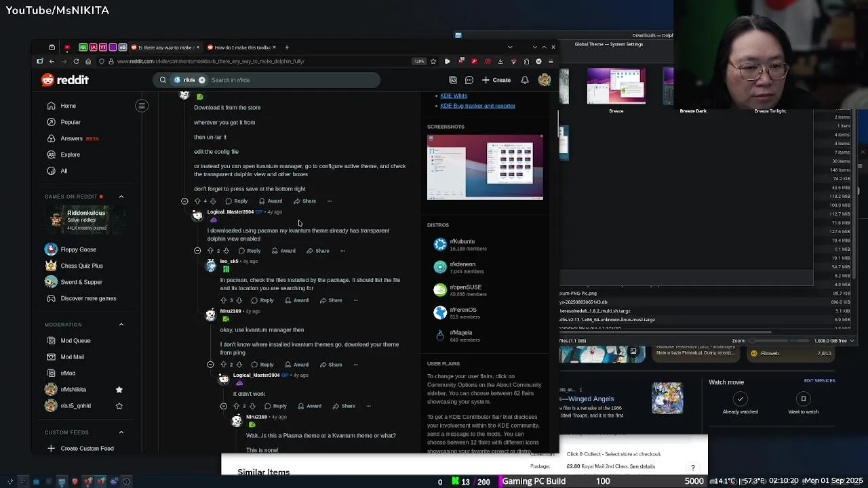
Task: Collapse the Reddit navigation sidebar
Action: (142, 106)
